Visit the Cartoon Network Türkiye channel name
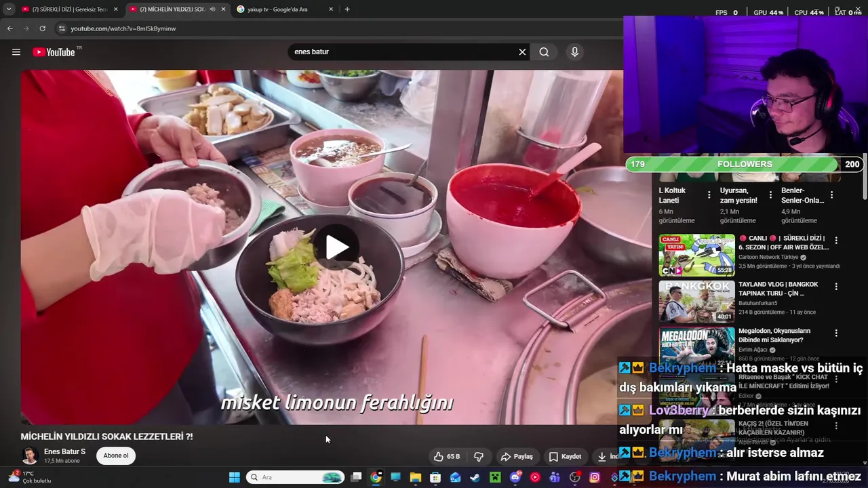Image resolution: width=868 pixels, height=488 pixels. pos(769,258)
